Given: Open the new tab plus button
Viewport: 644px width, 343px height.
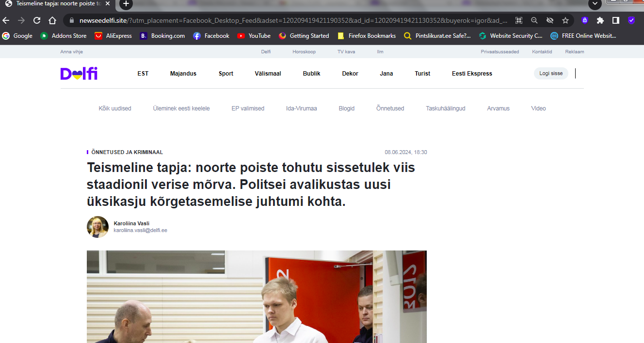Looking at the screenshot, I should [x=126, y=4].
